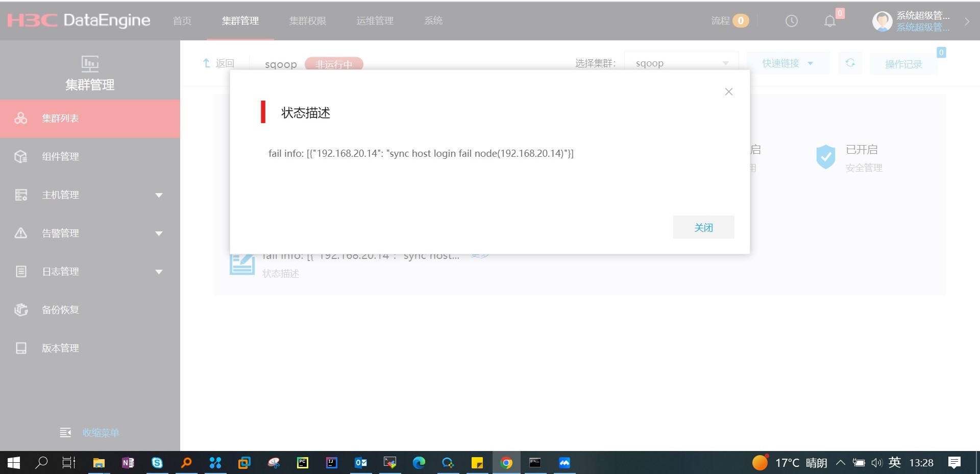Close the 状态描述 dialog with the X icon
The image size is (980, 474).
728,92
